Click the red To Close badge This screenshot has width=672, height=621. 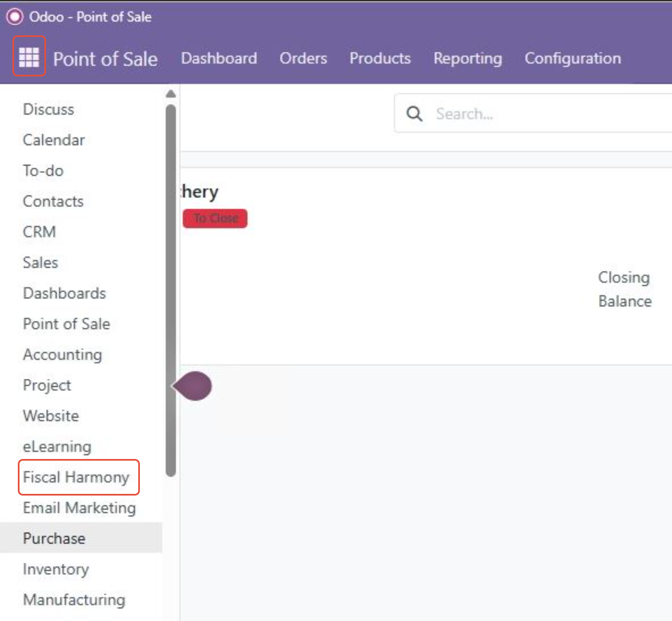215,218
